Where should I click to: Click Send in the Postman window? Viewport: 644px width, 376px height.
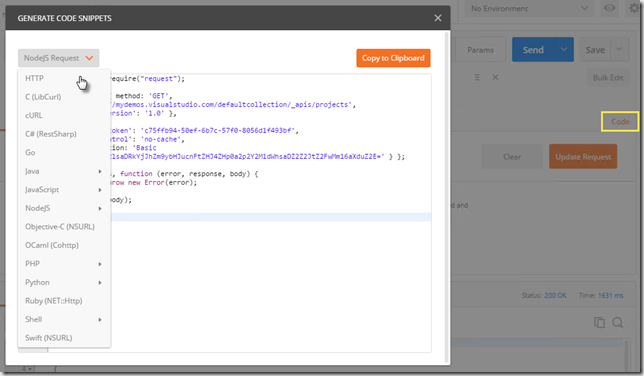[x=533, y=50]
